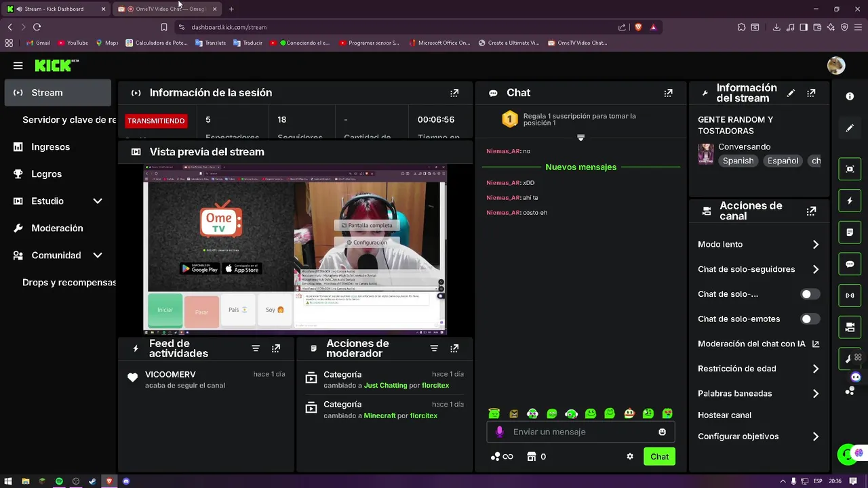
Task: Click the green Chat send button
Action: [659, 457]
